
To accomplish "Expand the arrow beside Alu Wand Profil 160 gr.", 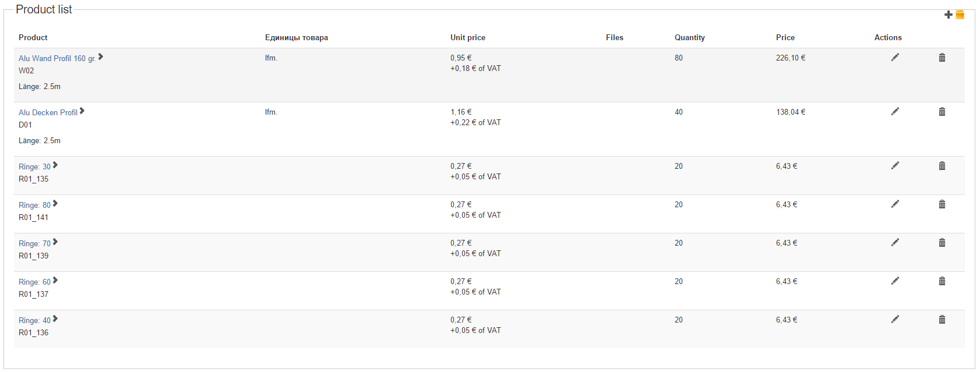I will tap(101, 56).
